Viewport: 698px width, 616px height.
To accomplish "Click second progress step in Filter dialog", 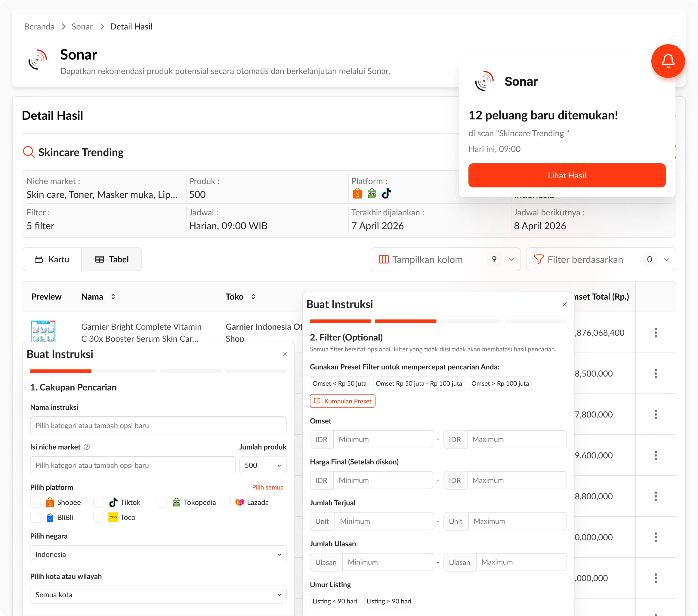I will click(406, 321).
